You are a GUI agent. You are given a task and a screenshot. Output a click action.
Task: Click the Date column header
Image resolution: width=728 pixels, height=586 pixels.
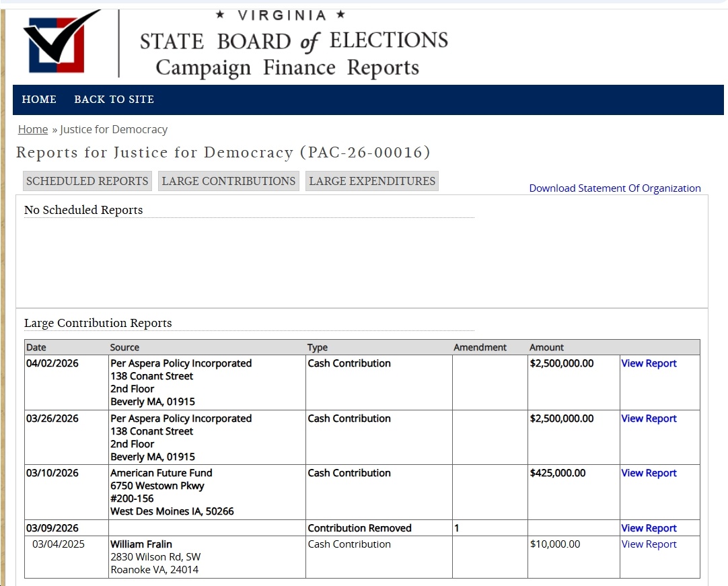point(36,347)
